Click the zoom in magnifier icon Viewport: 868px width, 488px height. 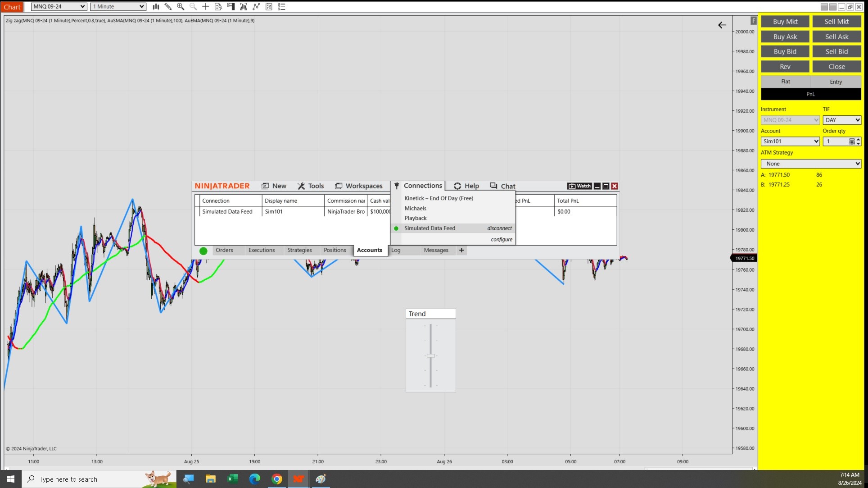[181, 6]
